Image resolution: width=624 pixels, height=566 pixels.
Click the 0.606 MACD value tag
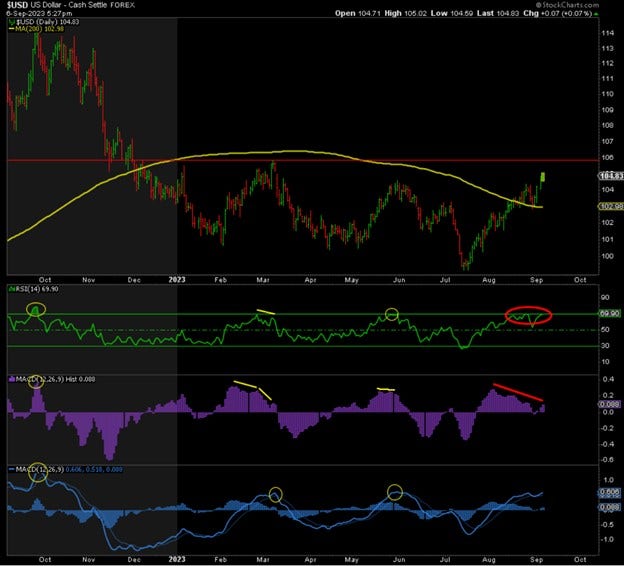pyautogui.click(x=610, y=492)
